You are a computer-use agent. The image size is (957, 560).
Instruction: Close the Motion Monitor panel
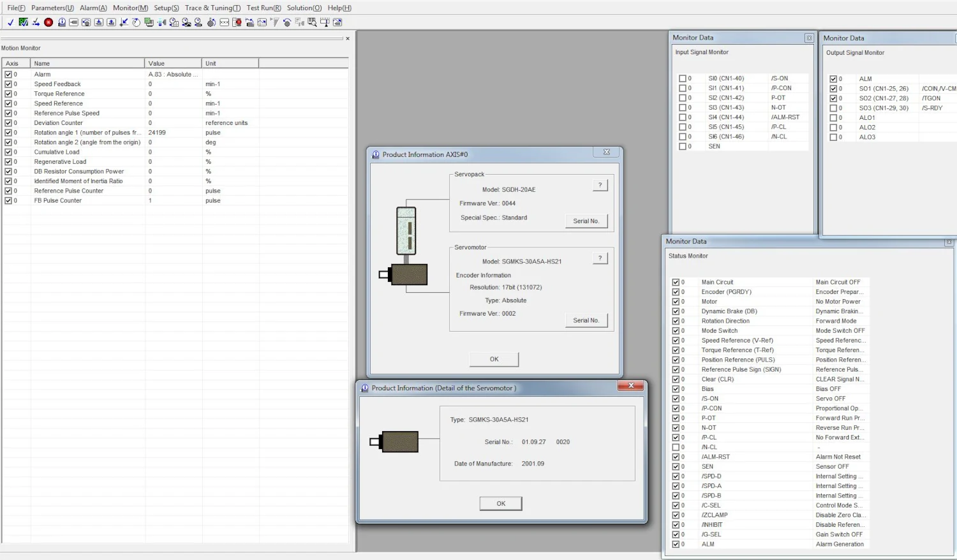(348, 39)
